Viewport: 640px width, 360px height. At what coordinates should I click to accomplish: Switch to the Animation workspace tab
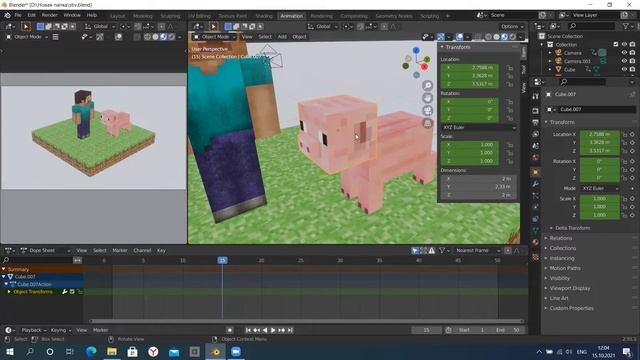(x=291, y=16)
